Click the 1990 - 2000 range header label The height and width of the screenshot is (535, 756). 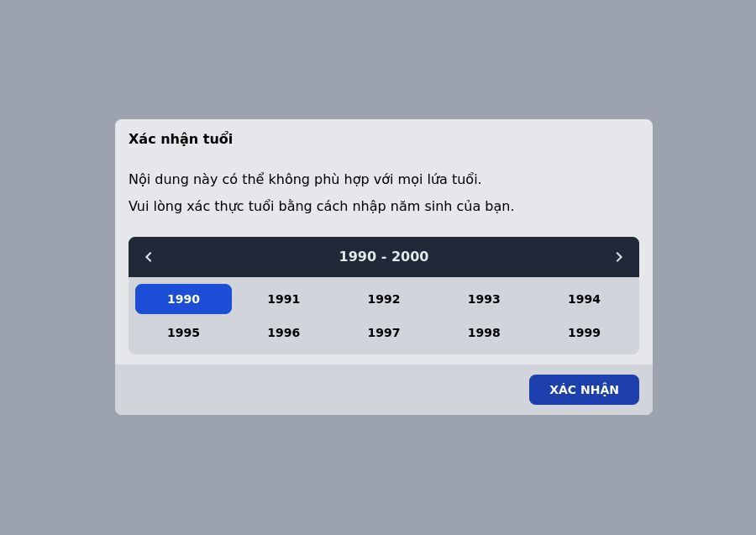coord(384,257)
